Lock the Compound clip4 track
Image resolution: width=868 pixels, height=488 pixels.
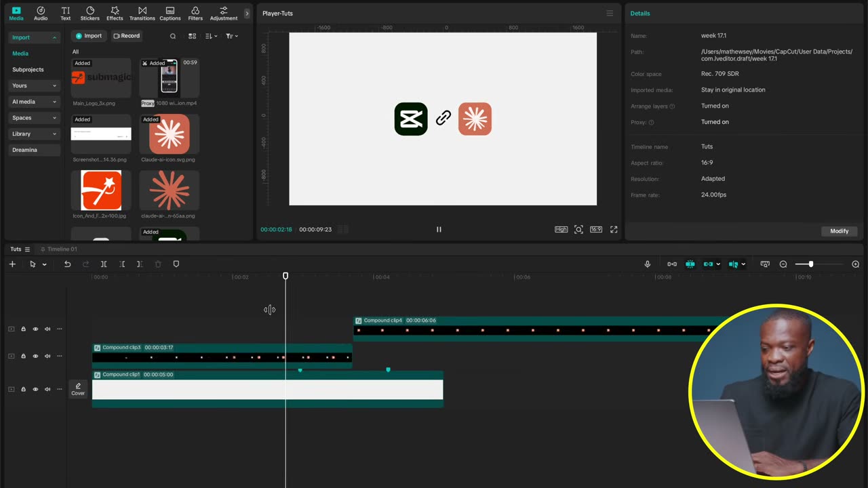click(23, 329)
